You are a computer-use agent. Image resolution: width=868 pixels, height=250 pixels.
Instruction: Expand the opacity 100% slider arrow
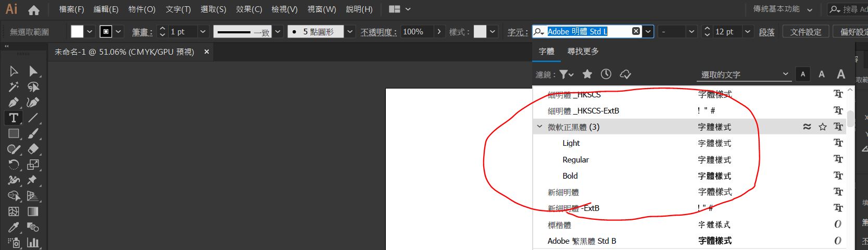coord(439,31)
